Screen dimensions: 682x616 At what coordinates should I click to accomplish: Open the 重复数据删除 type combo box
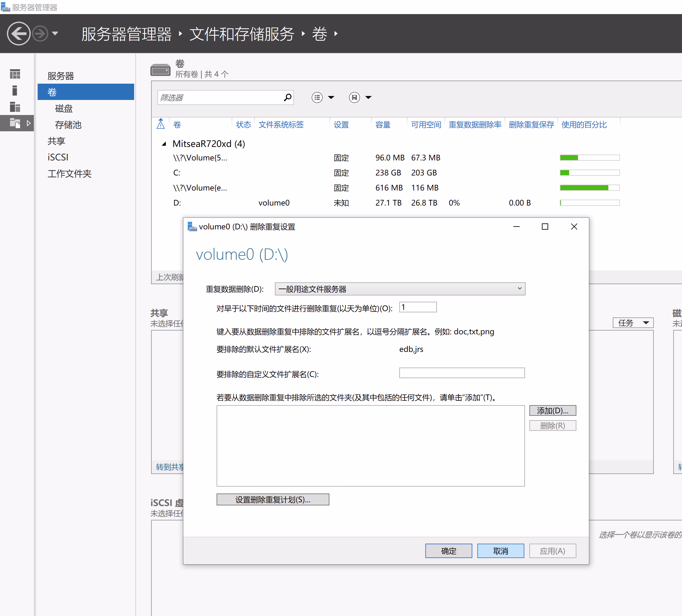pos(400,289)
